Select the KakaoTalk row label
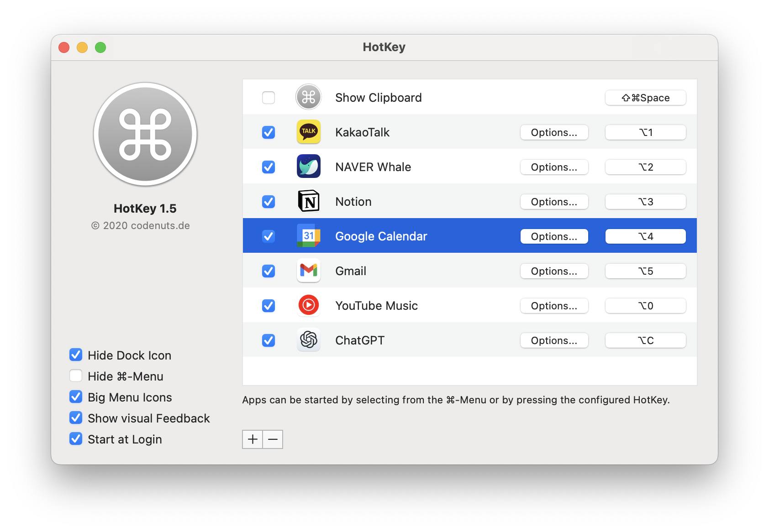The width and height of the screenshot is (769, 532). [363, 132]
